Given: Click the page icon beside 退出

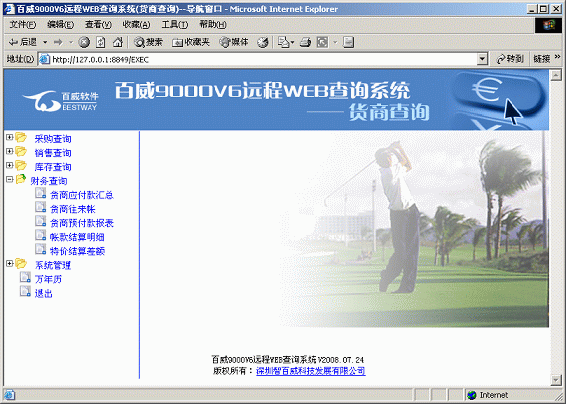Looking at the screenshot, I should click(x=25, y=291).
